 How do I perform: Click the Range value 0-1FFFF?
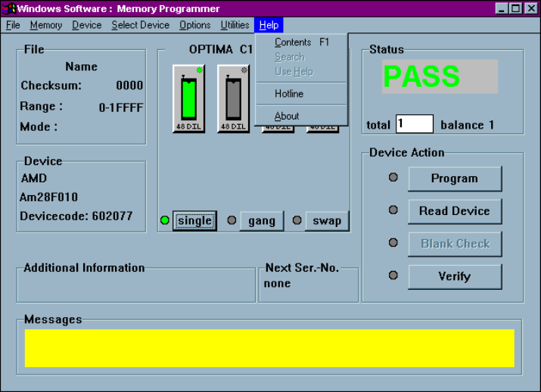point(121,107)
